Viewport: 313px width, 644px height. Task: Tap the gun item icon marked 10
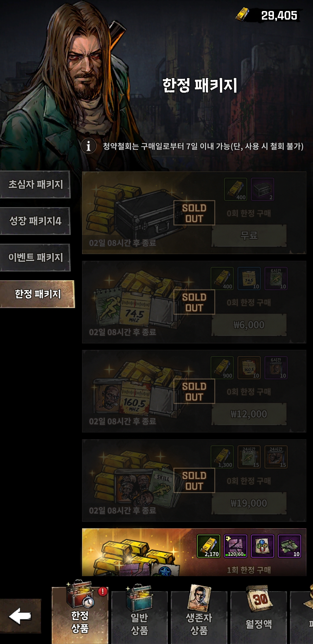click(x=290, y=546)
